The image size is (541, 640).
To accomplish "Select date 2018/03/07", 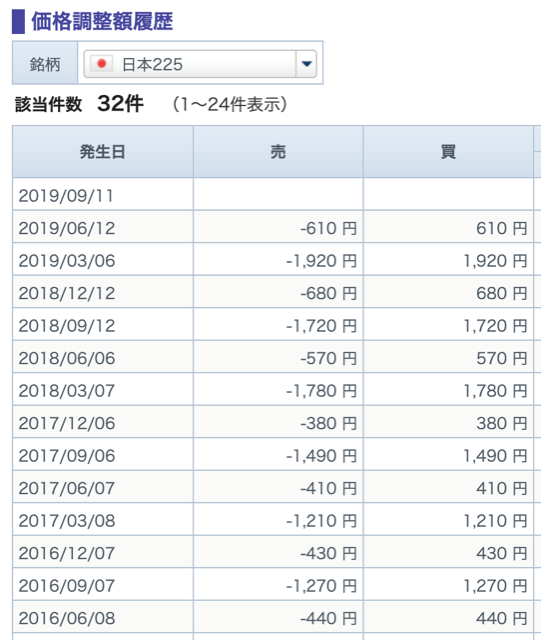I will (67, 391).
